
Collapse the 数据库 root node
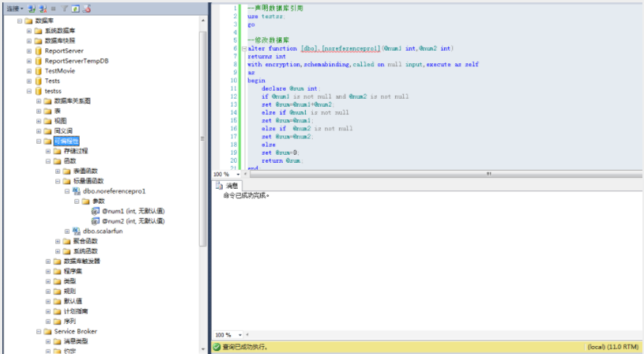pos(19,21)
